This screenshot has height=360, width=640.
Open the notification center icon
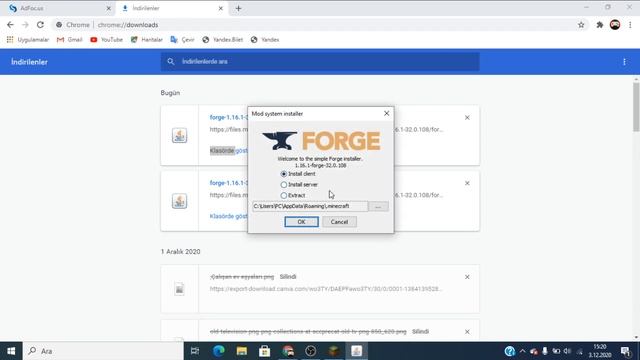click(x=625, y=351)
